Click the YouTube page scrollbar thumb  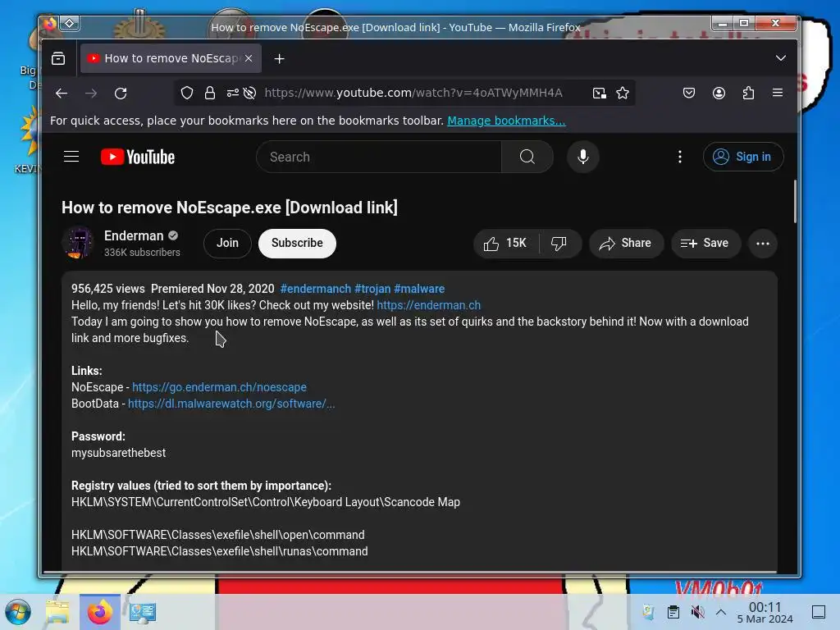pyautogui.click(x=795, y=201)
